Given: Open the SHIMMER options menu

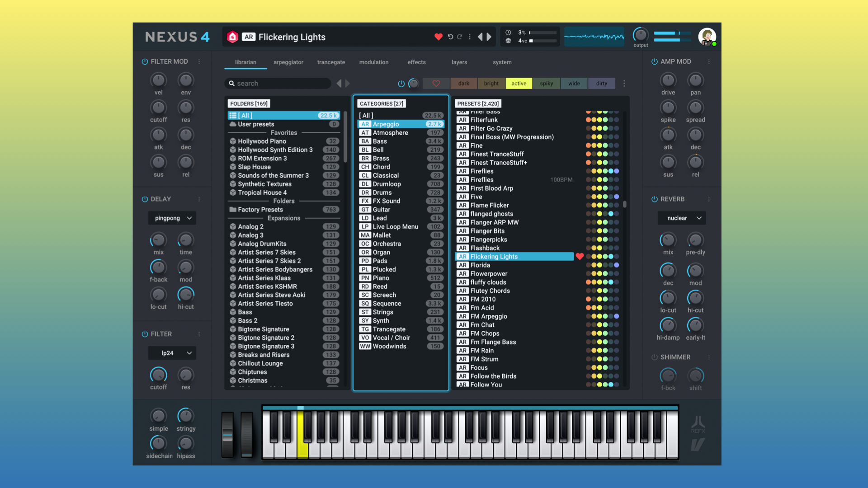Looking at the screenshot, I should (x=709, y=357).
